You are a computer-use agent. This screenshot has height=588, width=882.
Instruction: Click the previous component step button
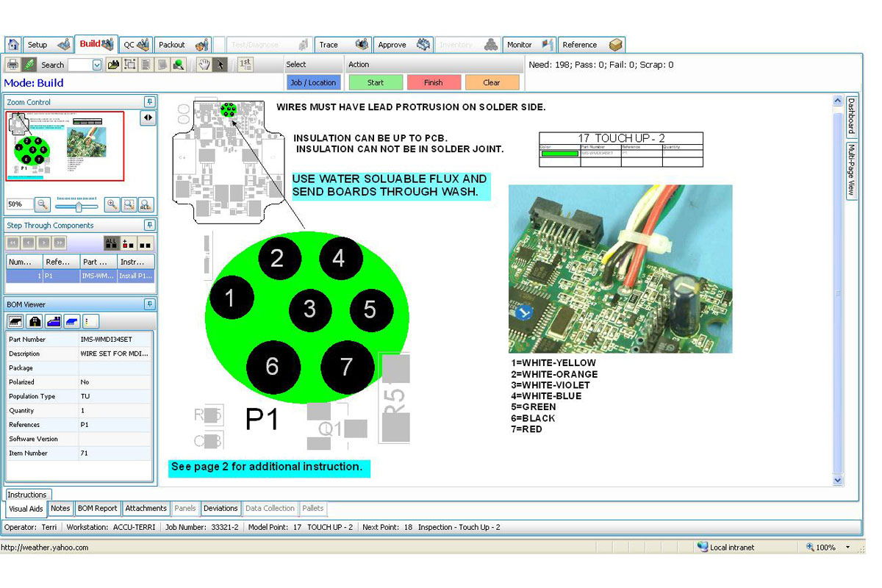coord(28,243)
